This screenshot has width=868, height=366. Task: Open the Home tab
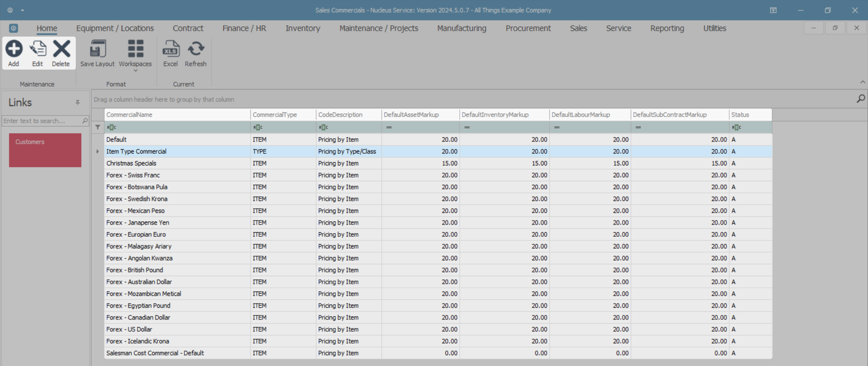[x=47, y=28]
